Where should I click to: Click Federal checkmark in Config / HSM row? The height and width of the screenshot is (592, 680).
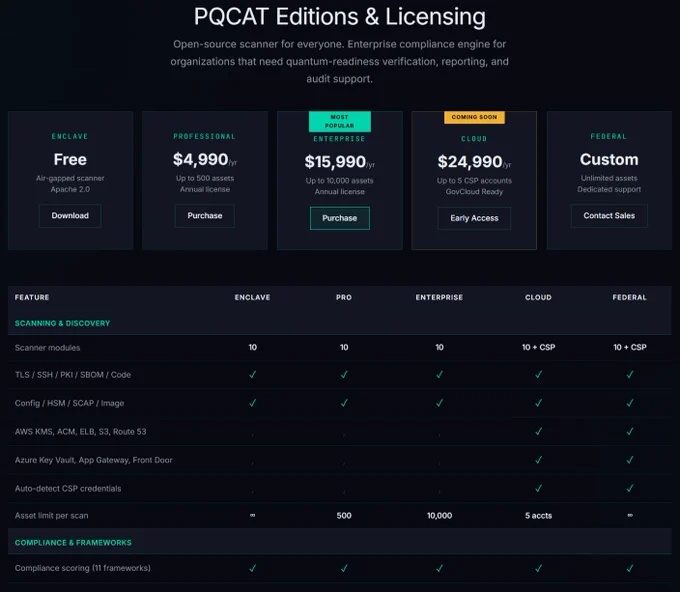(630, 403)
